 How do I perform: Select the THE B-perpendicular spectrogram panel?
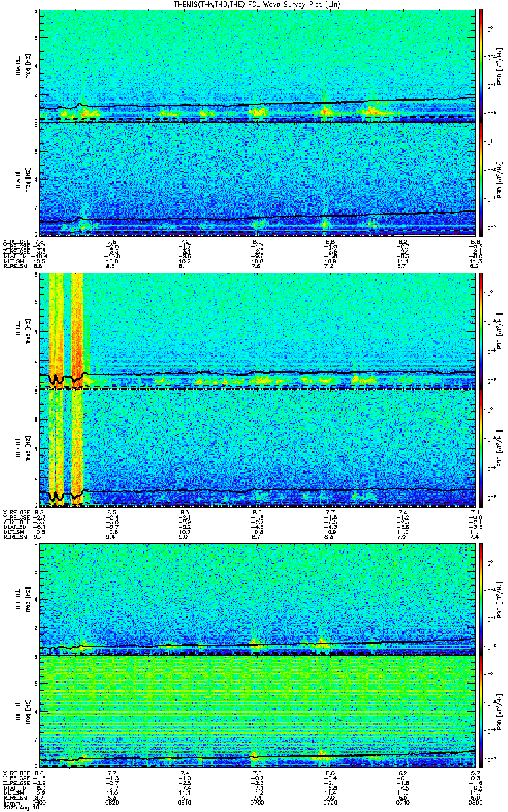257,598
